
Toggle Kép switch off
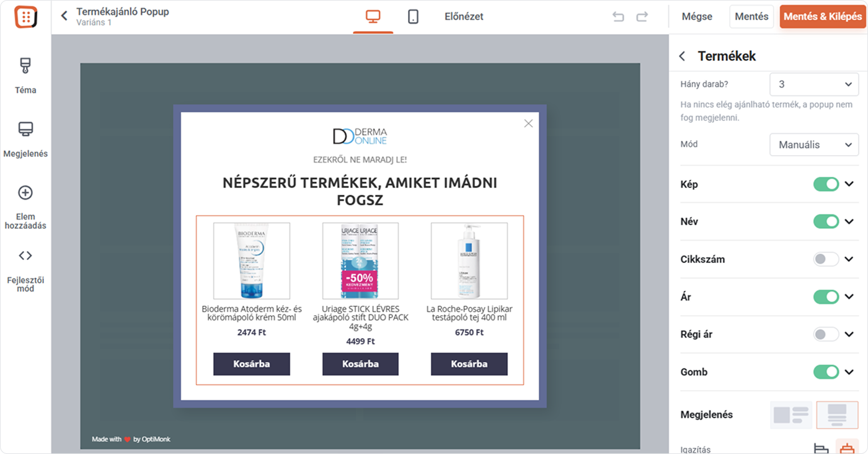(x=826, y=184)
